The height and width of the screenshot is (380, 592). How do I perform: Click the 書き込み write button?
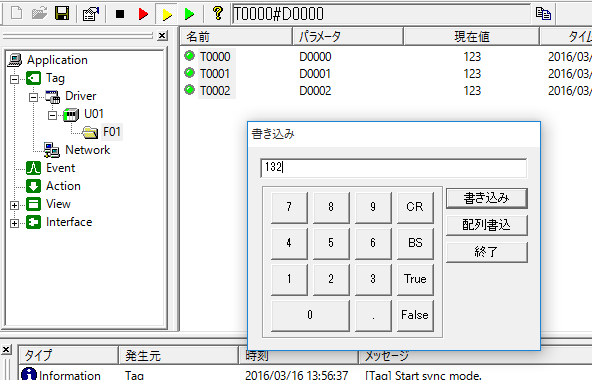[x=487, y=198]
